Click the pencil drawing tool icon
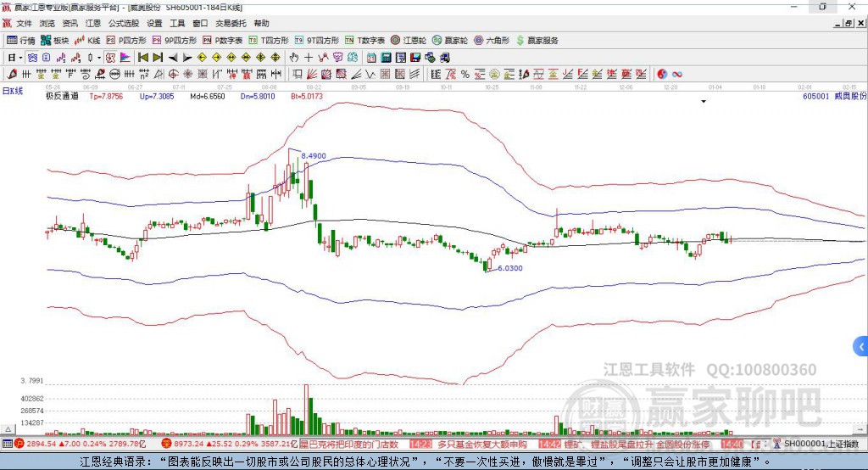868x470 pixels. tap(12, 74)
